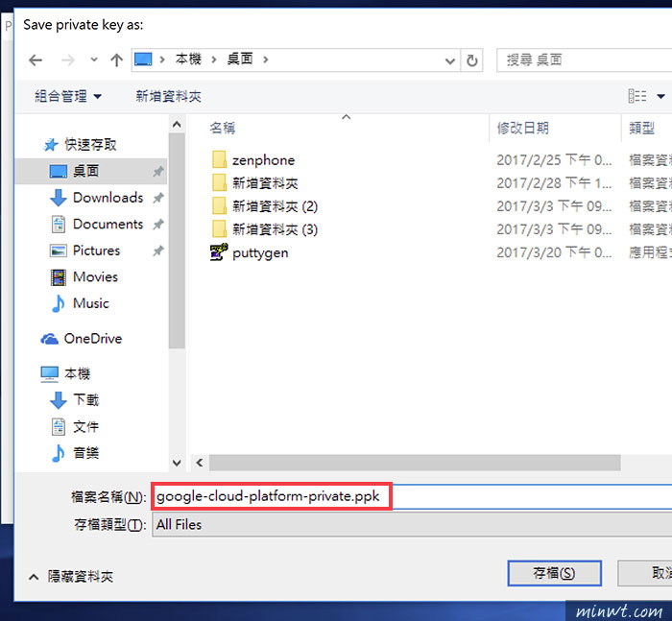Screen dimensions: 672x621
Task: Toggle pin next to 桌面 entry
Action: pyautogui.click(x=158, y=172)
